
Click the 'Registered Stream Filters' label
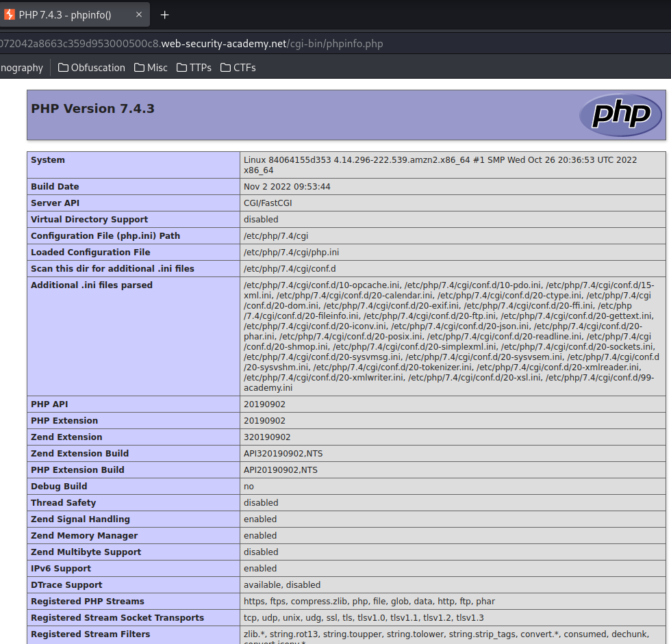[x=90, y=634]
